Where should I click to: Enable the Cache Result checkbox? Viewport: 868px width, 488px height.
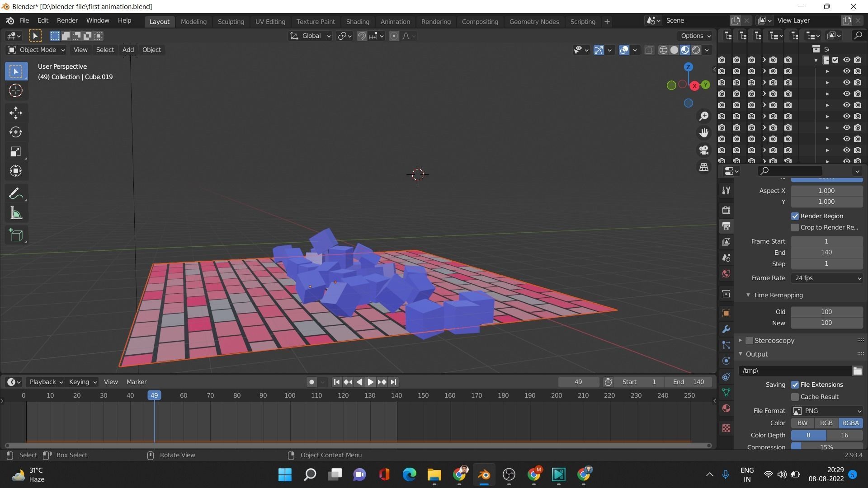coord(795,397)
